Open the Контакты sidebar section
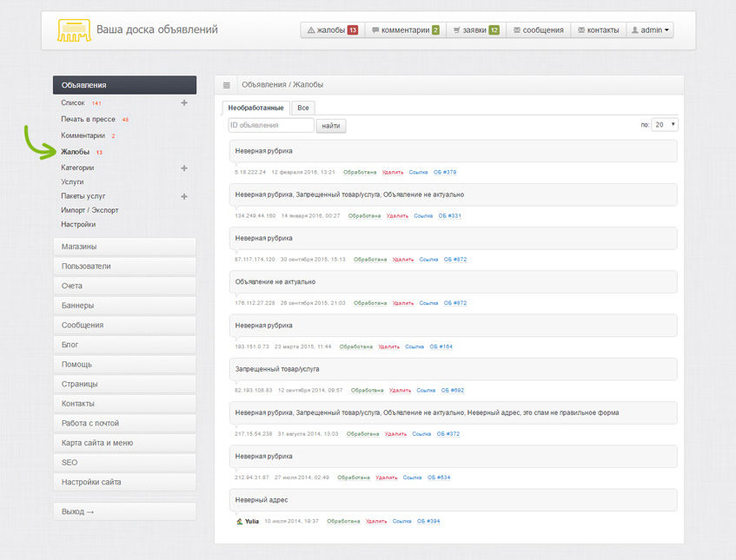 click(x=124, y=404)
